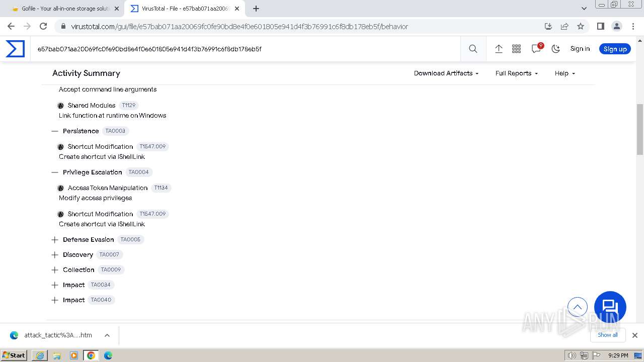Open the Chrome three-dot menu
The image size is (644, 362).
(x=633, y=26)
